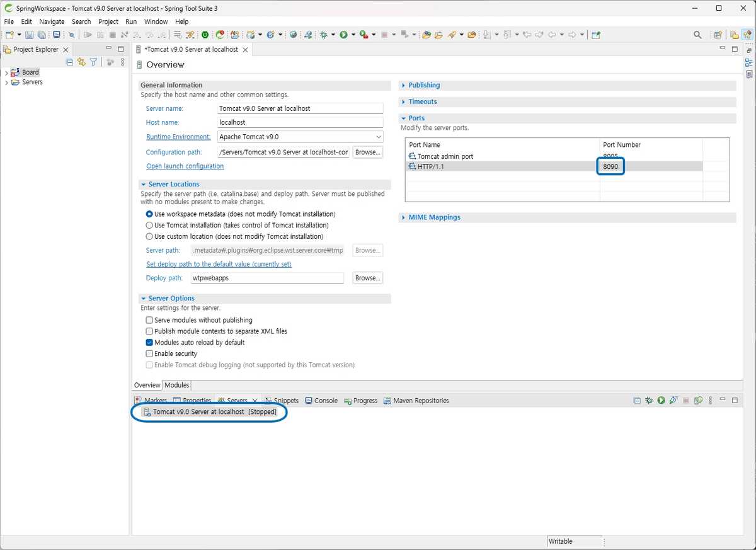Switch to the Modules editor tab
756x550 pixels.
tap(177, 385)
